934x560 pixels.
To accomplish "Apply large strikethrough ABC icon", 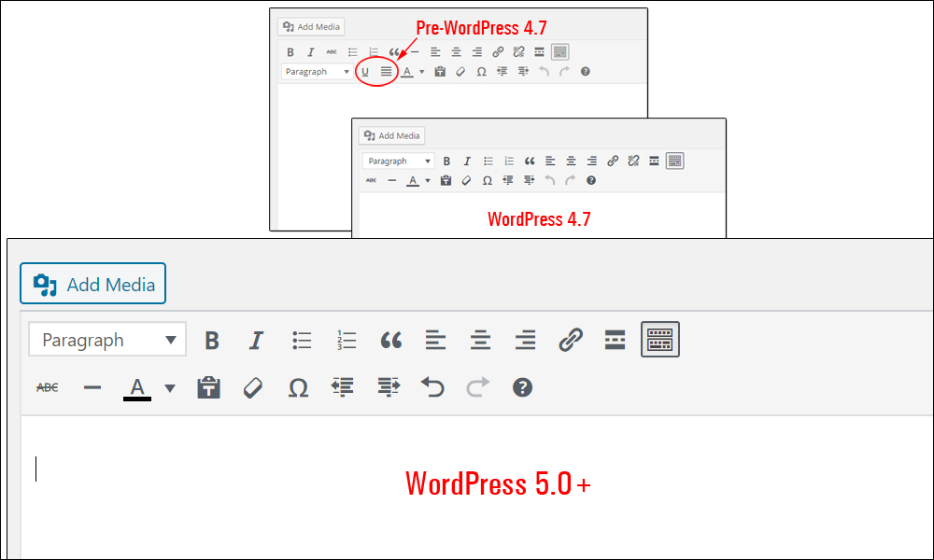I will click(47, 388).
